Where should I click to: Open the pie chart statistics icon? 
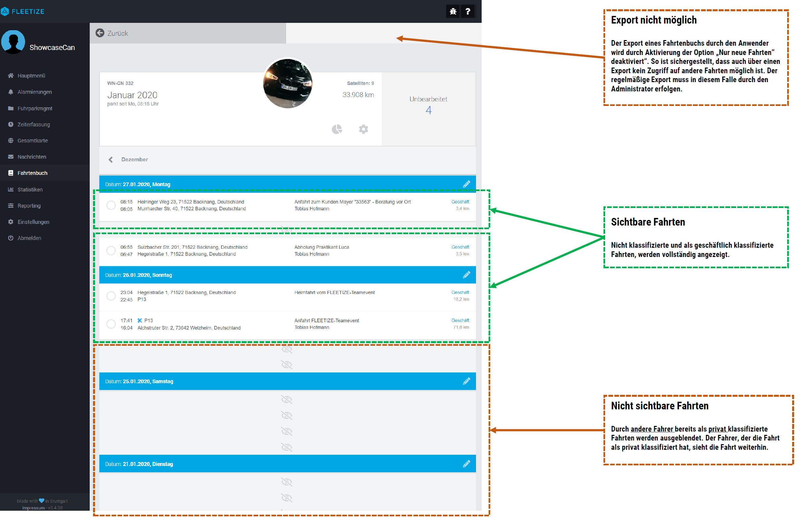click(337, 129)
